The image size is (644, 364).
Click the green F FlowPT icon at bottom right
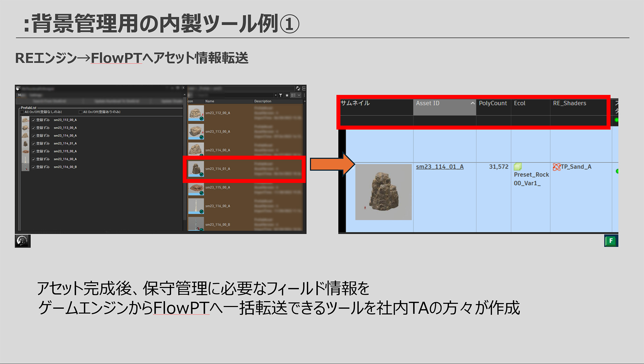point(611,241)
